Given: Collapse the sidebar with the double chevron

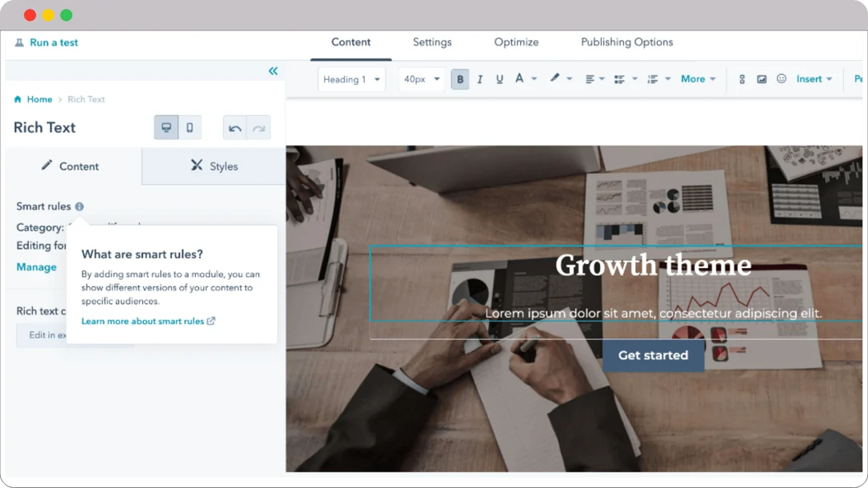Looking at the screenshot, I should click(273, 70).
